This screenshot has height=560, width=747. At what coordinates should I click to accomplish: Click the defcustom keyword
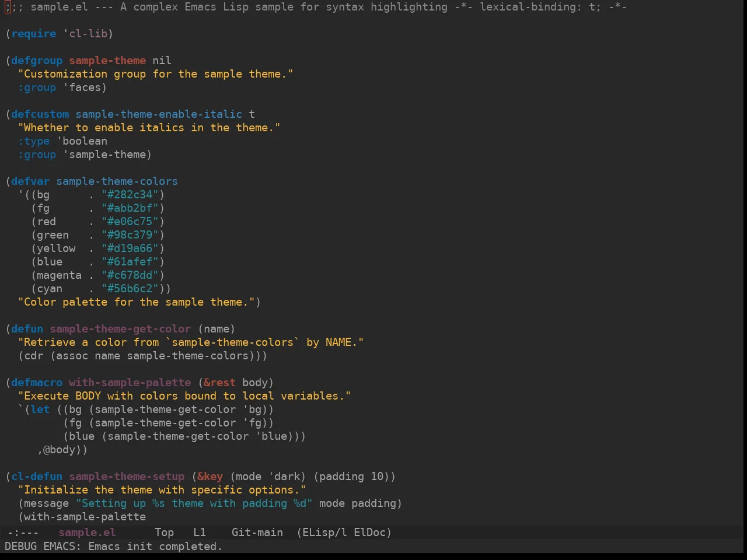click(x=40, y=114)
